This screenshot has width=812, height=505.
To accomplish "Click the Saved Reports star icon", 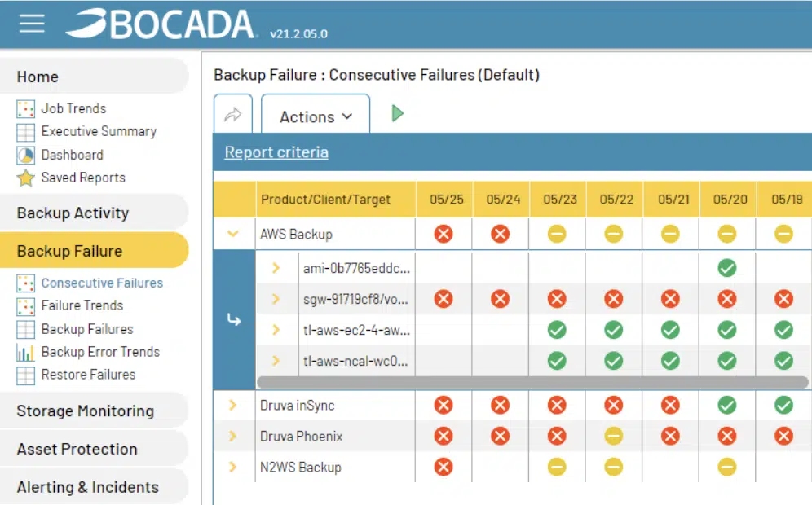I will click(x=25, y=178).
